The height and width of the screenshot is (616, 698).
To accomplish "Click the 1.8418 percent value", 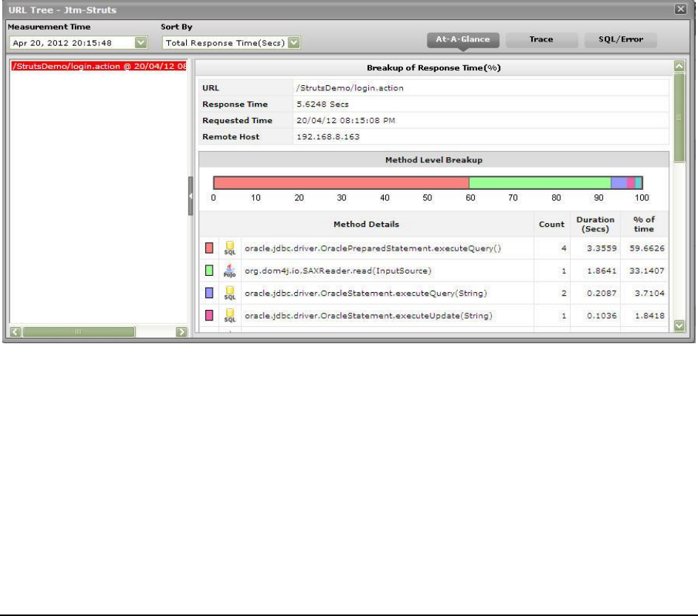I will click(x=650, y=315).
